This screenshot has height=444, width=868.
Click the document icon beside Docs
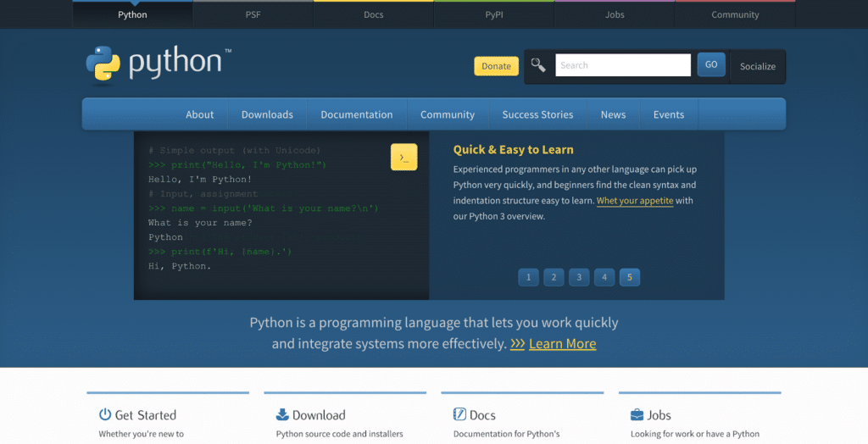pyautogui.click(x=459, y=414)
